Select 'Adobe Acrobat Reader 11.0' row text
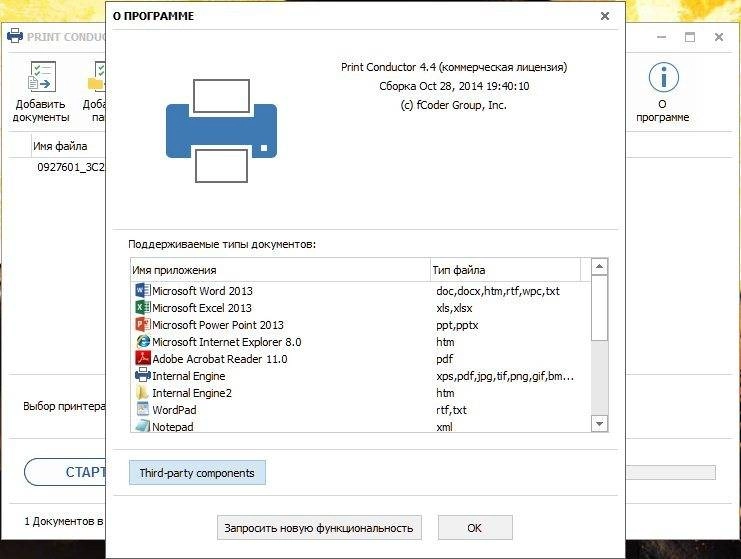741x559 pixels. (220, 359)
